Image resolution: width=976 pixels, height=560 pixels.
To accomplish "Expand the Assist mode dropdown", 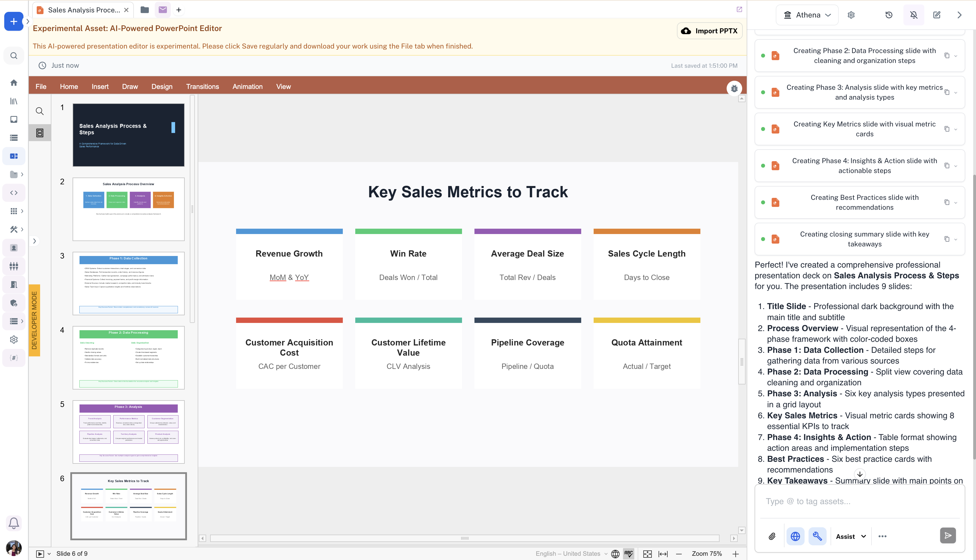I will (x=851, y=536).
